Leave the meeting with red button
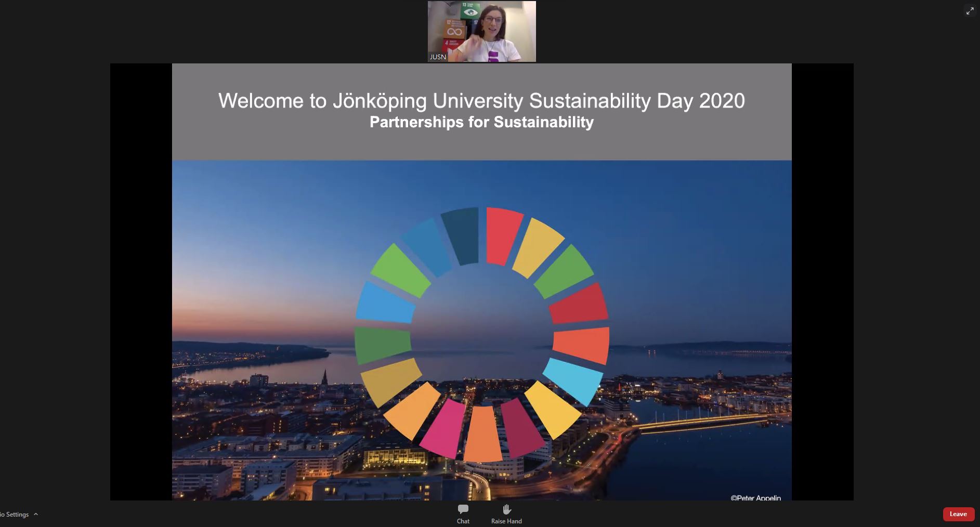This screenshot has width=980, height=527. coord(958,514)
